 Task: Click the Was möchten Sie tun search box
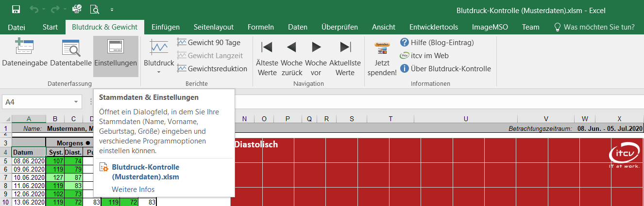[x=595, y=27]
